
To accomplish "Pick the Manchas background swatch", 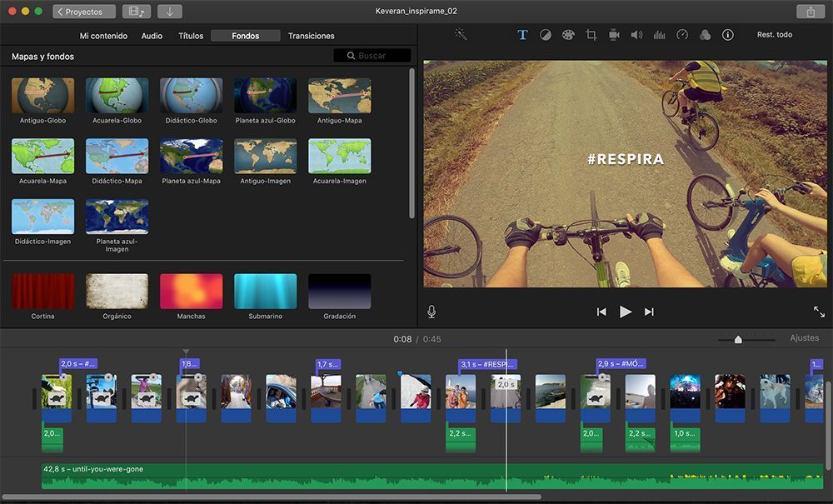I will tap(192, 291).
